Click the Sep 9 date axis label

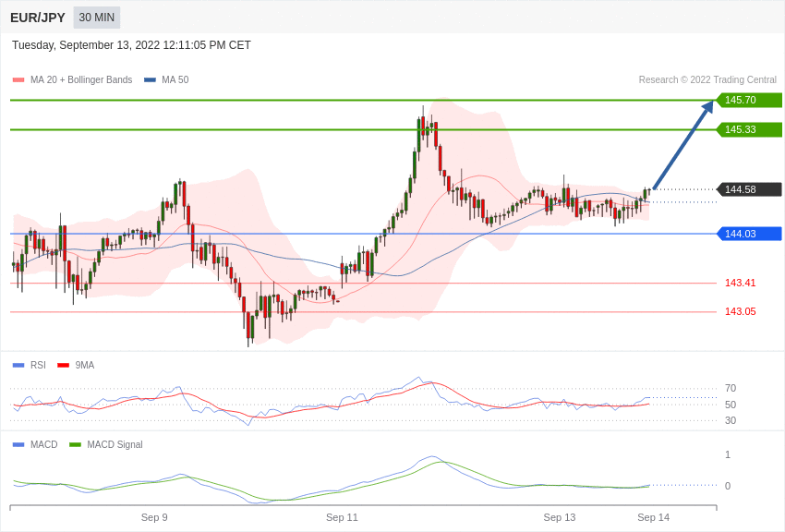(x=154, y=517)
